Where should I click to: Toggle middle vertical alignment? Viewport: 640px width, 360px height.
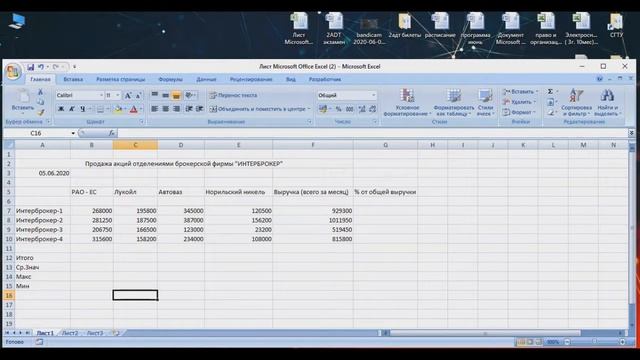[165, 95]
